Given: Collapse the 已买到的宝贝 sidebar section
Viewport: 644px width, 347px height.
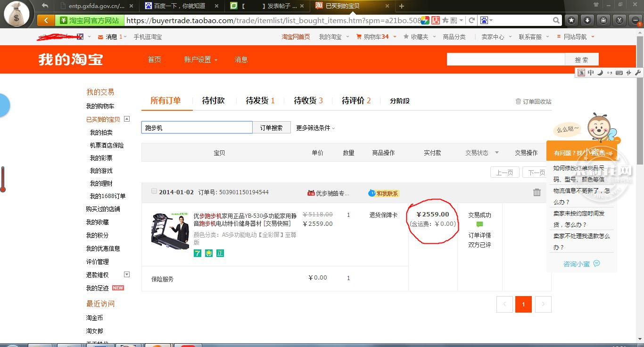Looking at the screenshot, I should (127, 119).
